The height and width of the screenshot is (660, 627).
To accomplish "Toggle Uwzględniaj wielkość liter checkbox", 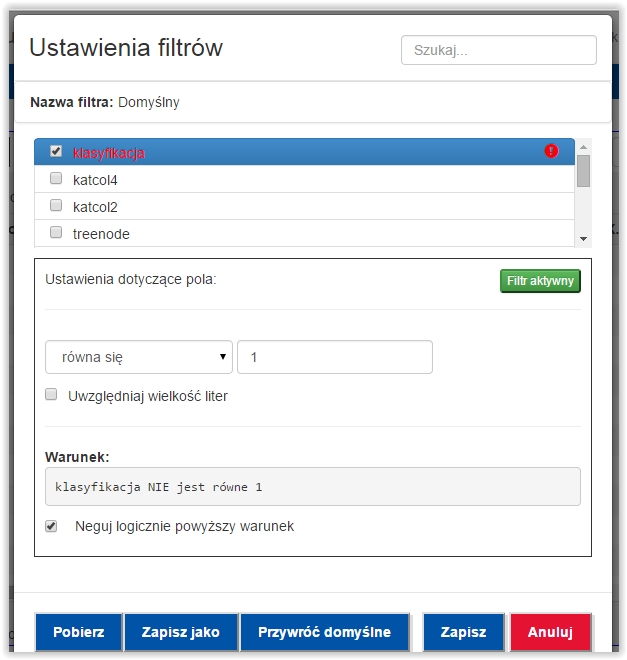I will pyautogui.click(x=51, y=394).
